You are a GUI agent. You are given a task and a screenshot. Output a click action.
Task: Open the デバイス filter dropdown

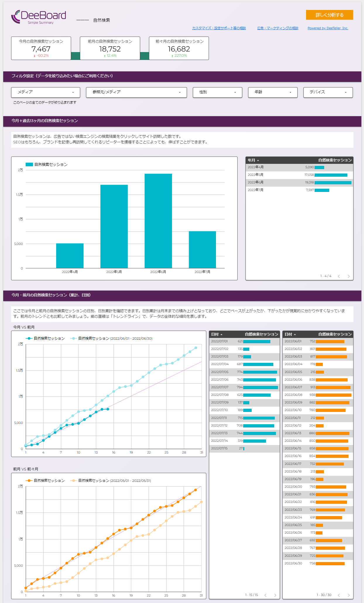(x=328, y=92)
